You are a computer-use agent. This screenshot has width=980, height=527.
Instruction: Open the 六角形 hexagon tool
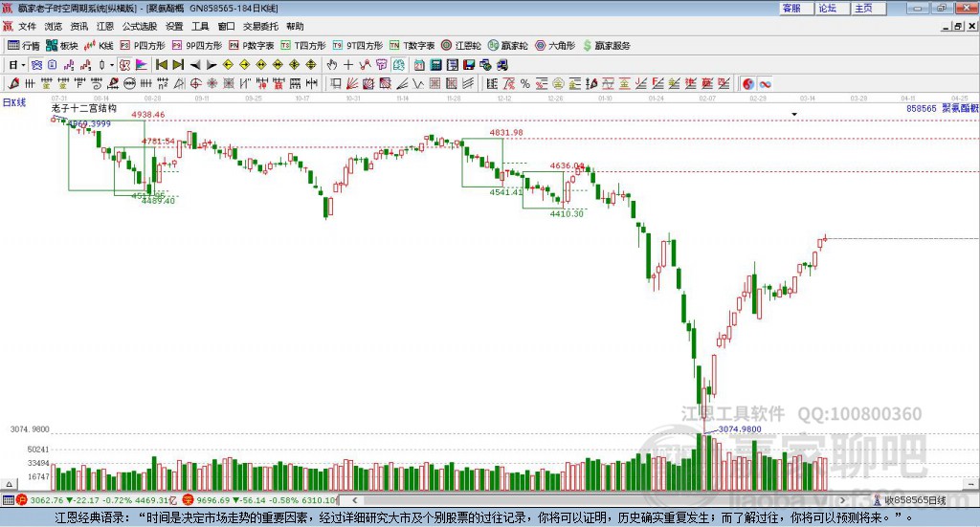[x=555, y=46]
